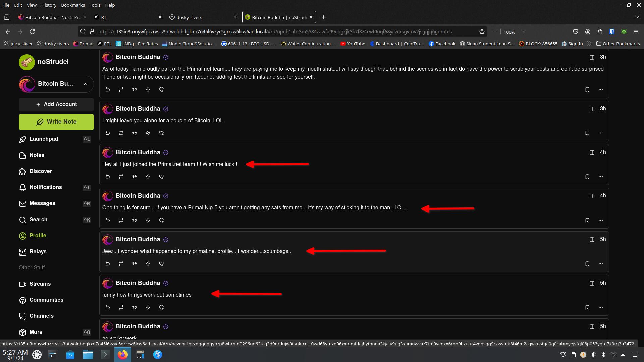This screenshot has width=644, height=362.
Task: Open the 'Hey all I just joined' note in side drawer
Action: point(592,153)
